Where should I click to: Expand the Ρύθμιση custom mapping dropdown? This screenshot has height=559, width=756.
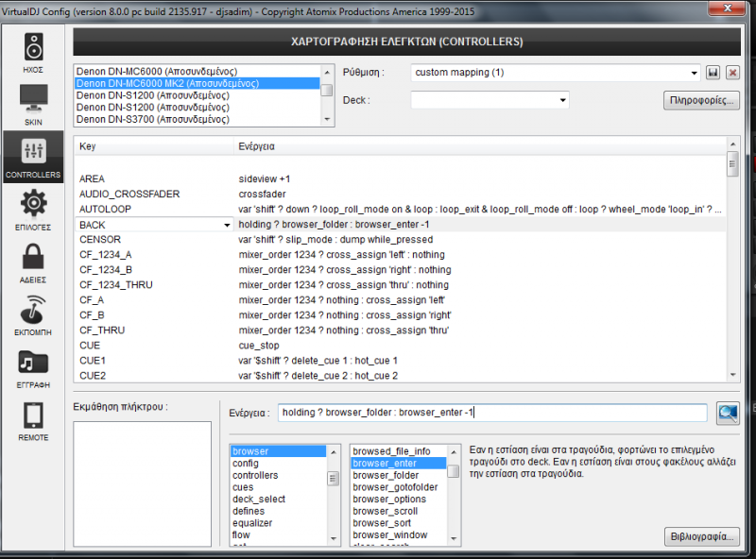[x=695, y=73]
